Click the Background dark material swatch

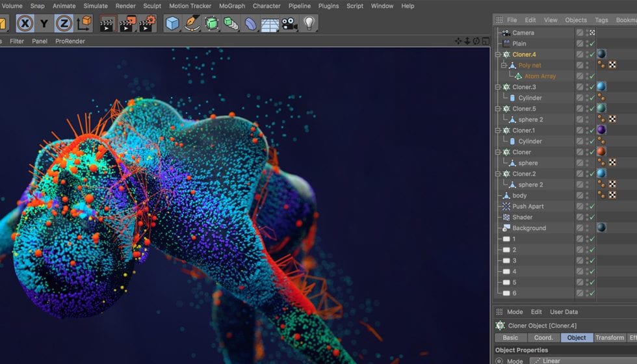click(602, 227)
